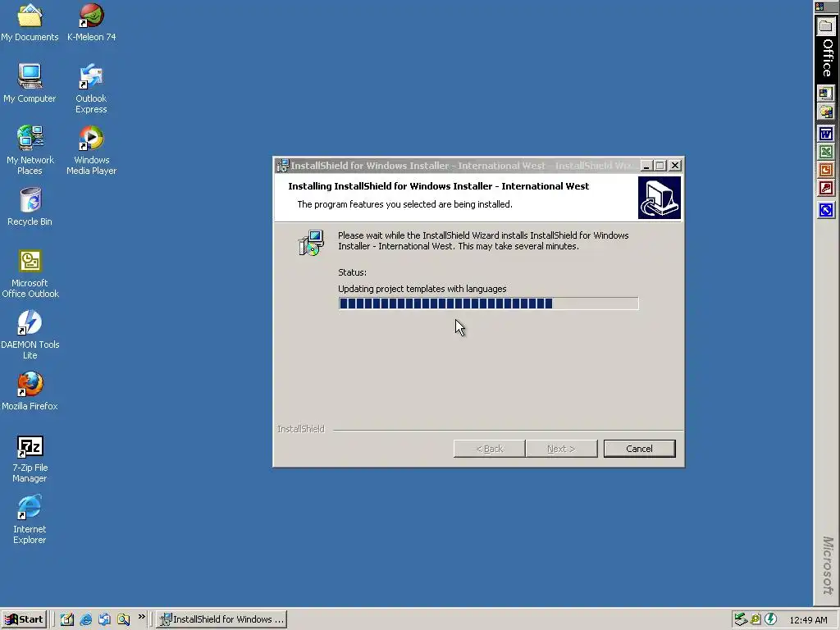Click the setup CD icon beside message
The width and height of the screenshot is (840, 630).
311,243
